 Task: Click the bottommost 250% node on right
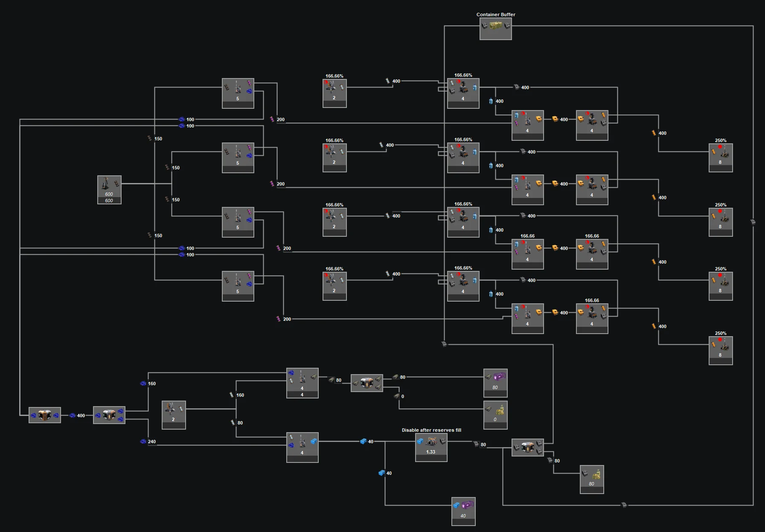point(721,350)
